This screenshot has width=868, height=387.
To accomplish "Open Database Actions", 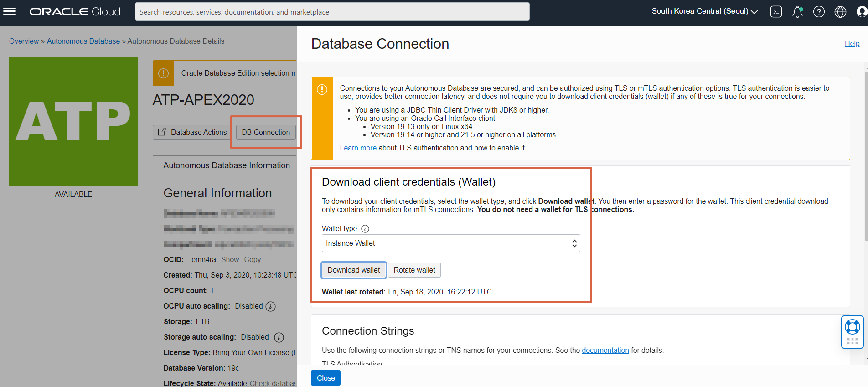I will (x=192, y=132).
